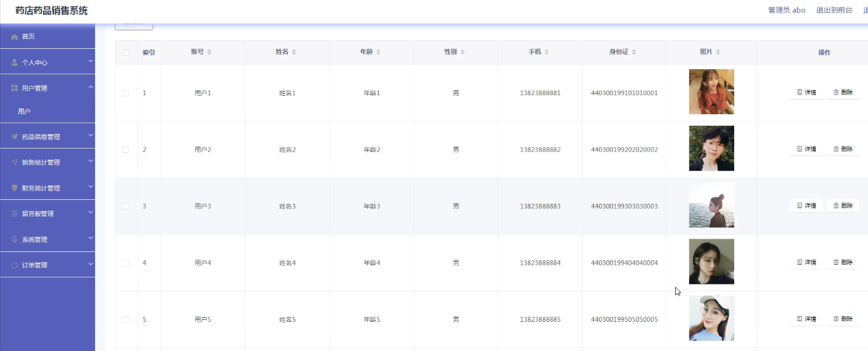Image resolution: width=868 pixels, height=351 pixels.
Task: Check the row for 用户5
Action: click(126, 319)
